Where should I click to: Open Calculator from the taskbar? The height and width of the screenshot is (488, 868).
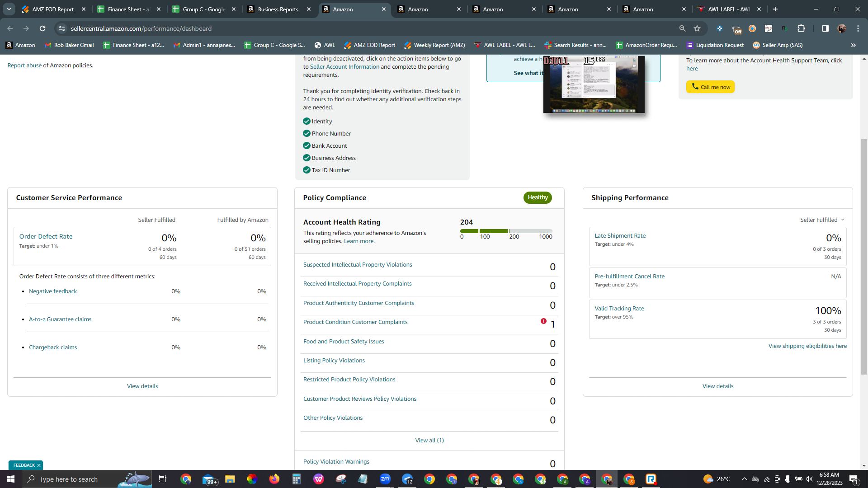(x=297, y=479)
